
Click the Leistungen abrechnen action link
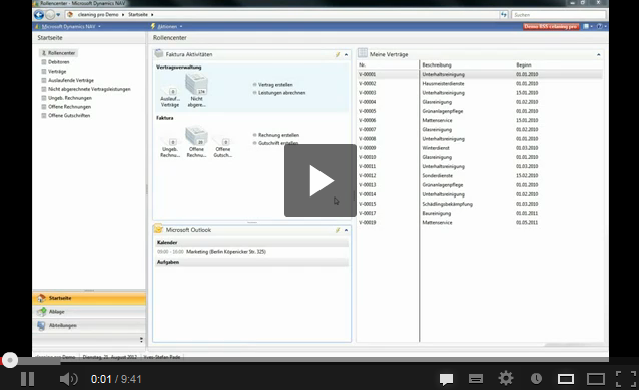(281, 93)
